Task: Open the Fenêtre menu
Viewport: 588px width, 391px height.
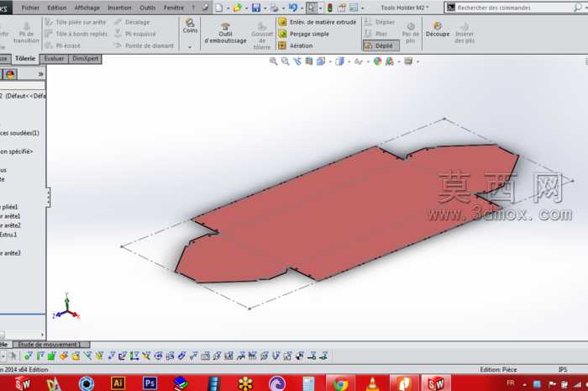Action: (174, 8)
